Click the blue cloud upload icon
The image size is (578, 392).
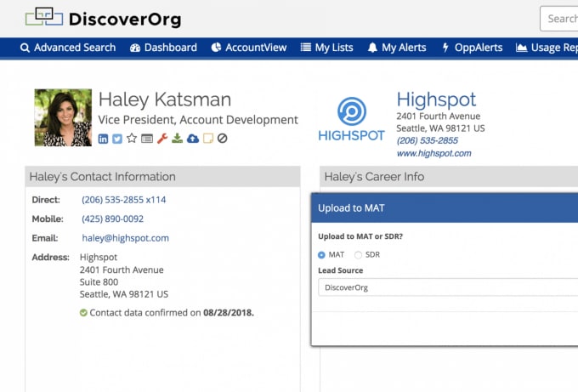(193, 139)
